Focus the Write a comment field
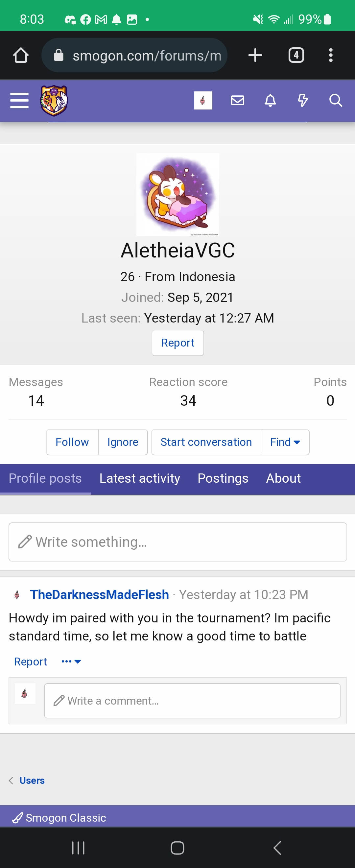Screen dimensions: 355x868 (x=192, y=701)
